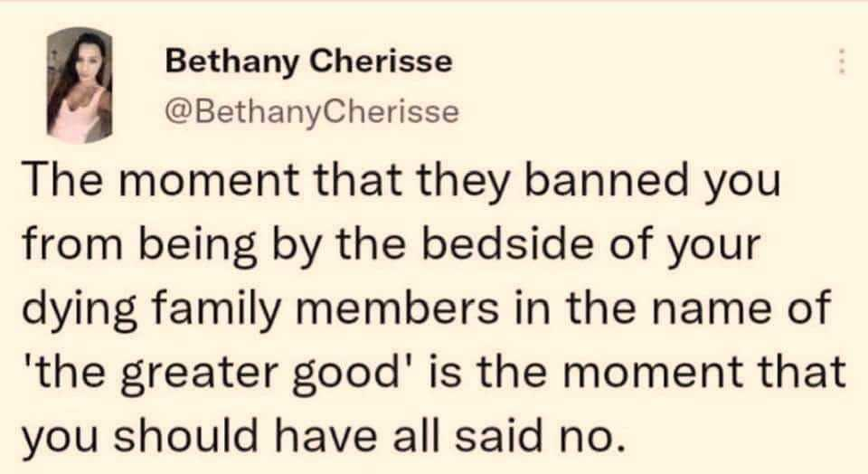Click the word "dying" in the tweet
This screenshot has width=868, height=474.
pos(79,308)
